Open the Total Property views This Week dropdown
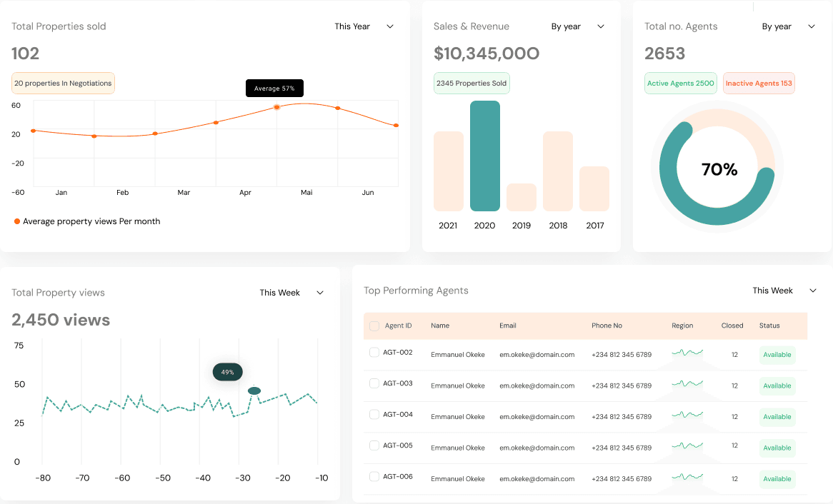833x504 pixels. click(x=291, y=293)
